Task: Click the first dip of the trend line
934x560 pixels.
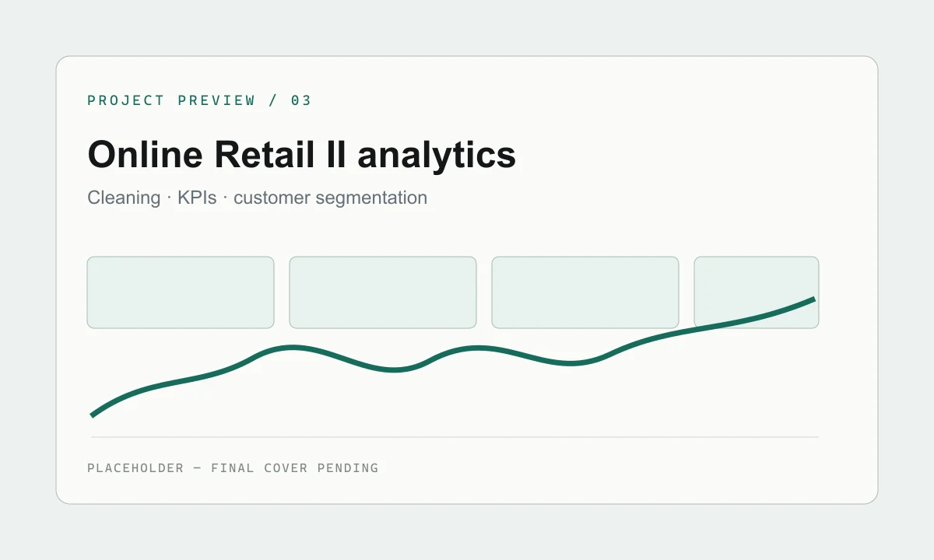Action: [394, 369]
